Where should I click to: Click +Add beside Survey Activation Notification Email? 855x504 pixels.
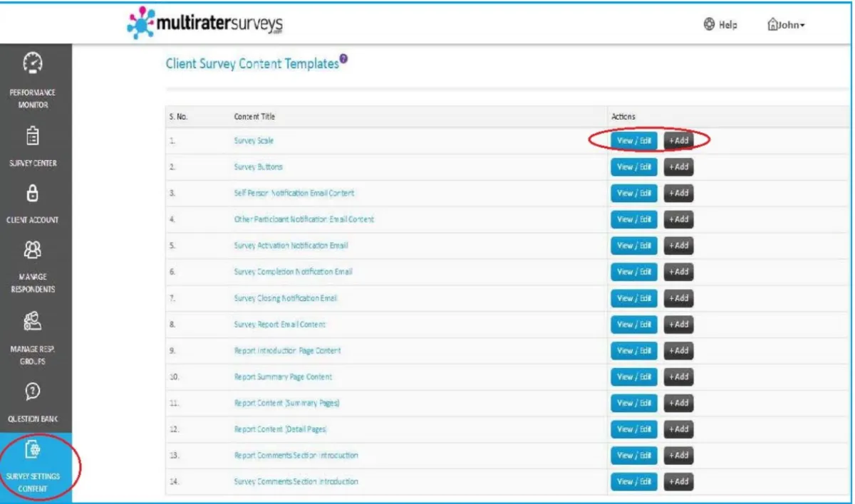(x=678, y=246)
